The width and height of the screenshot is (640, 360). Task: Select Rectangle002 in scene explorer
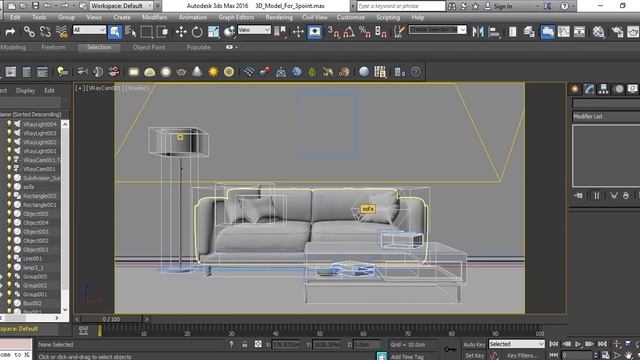(x=39, y=196)
